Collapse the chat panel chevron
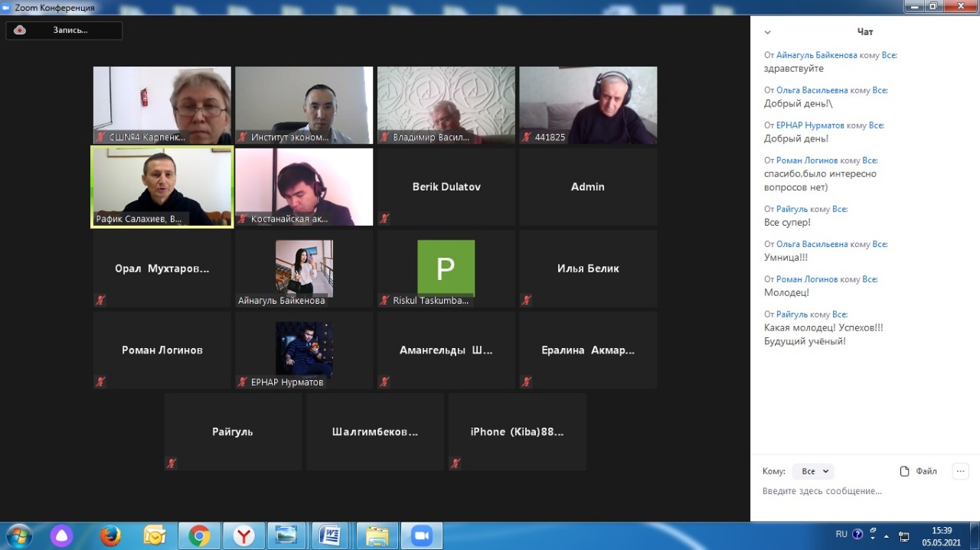 click(767, 32)
